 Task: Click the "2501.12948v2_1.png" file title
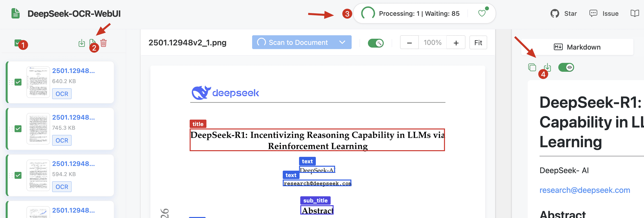(187, 43)
